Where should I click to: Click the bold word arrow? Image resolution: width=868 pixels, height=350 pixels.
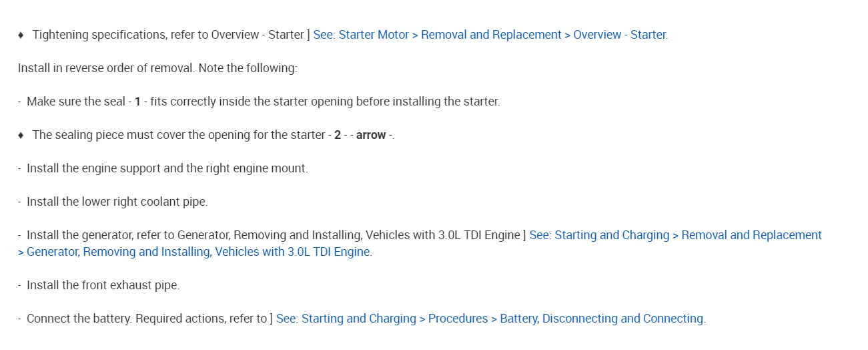tap(371, 135)
